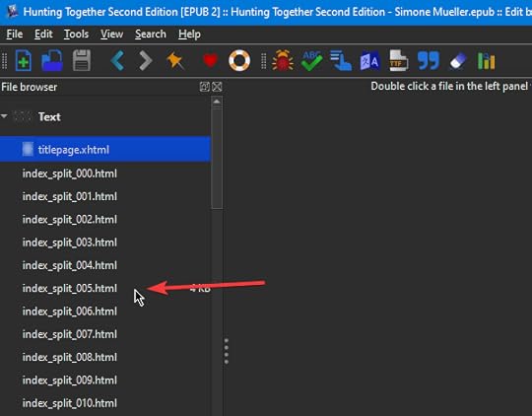Select index_split_006.html
Image resolution: width=532 pixels, height=416 pixels.
coord(105,312)
